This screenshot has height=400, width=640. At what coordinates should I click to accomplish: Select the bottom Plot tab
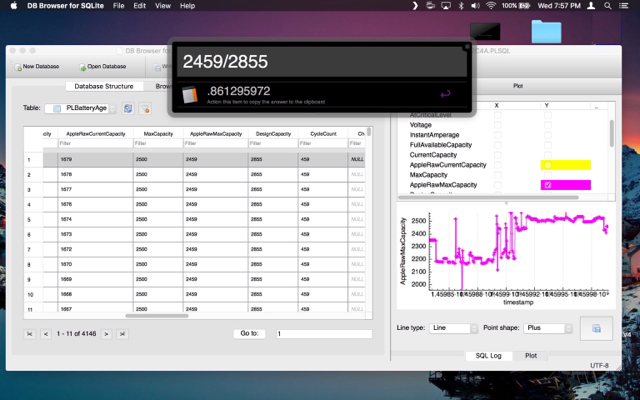point(531,356)
